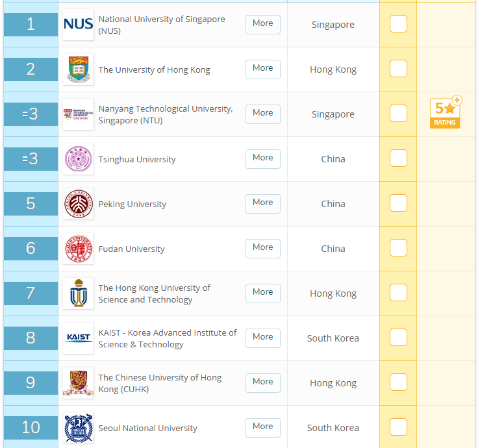Select the checkbox for Seoul National University
This screenshot has width=480, height=448.
(x=398, y=427)
